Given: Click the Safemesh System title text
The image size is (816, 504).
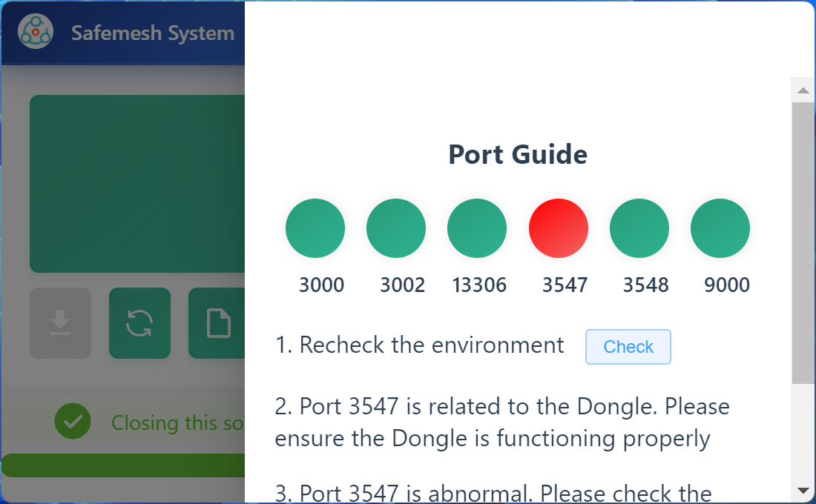Looking at the screenshot, I should (x=153, y=33).
